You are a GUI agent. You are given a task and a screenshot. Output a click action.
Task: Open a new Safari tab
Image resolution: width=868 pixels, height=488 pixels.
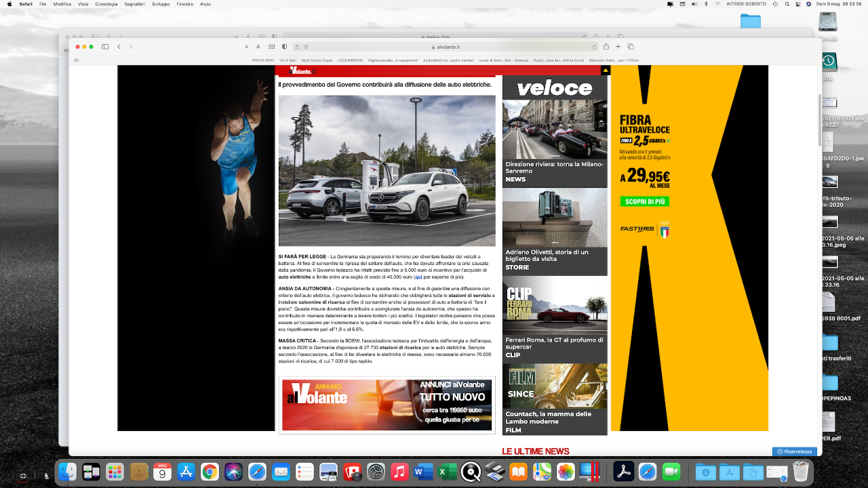618,47
